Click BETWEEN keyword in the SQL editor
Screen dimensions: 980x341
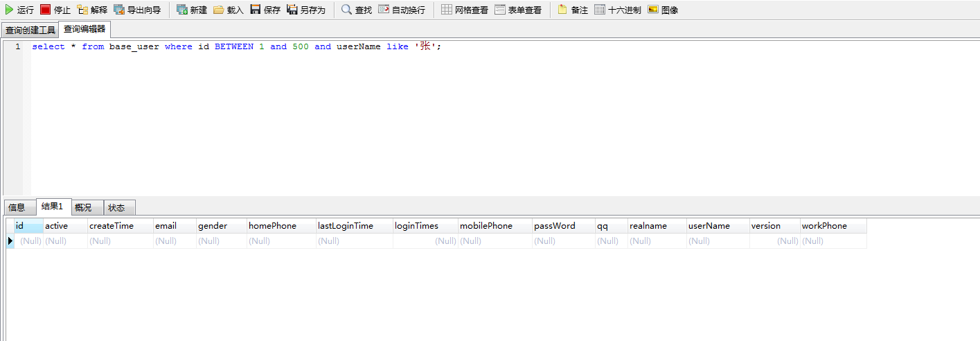pyautogui.click(x=234, y=47)
